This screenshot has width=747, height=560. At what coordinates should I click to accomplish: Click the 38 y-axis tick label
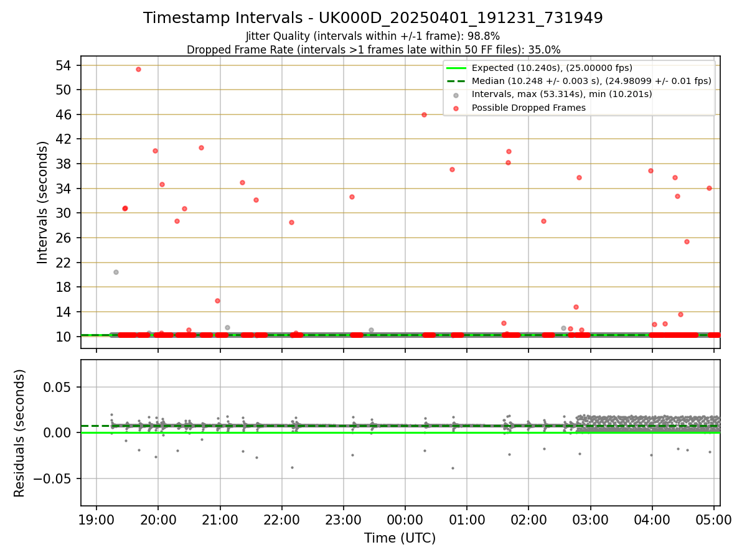pos(64,164)
